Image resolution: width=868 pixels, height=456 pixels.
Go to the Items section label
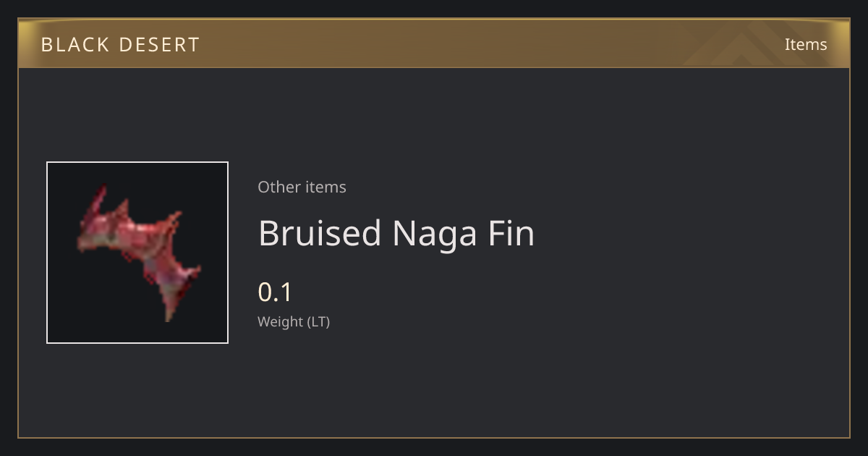click(x=806, y=44)
